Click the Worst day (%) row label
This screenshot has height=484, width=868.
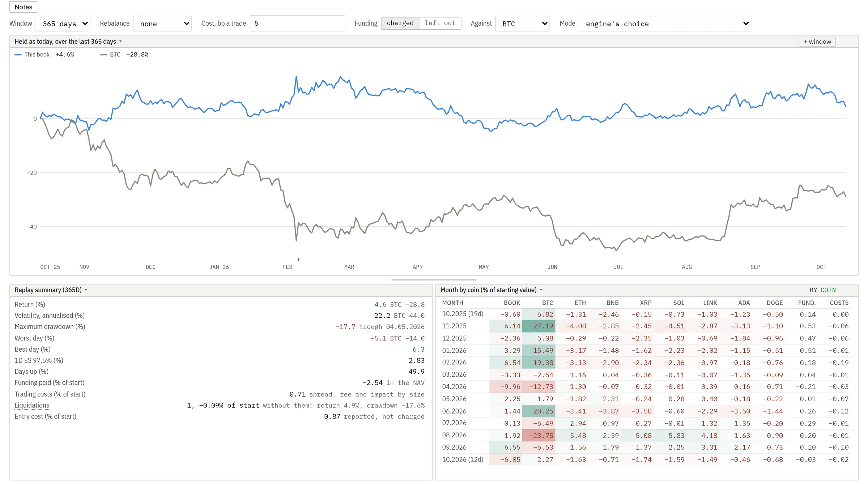pos(34,338)
